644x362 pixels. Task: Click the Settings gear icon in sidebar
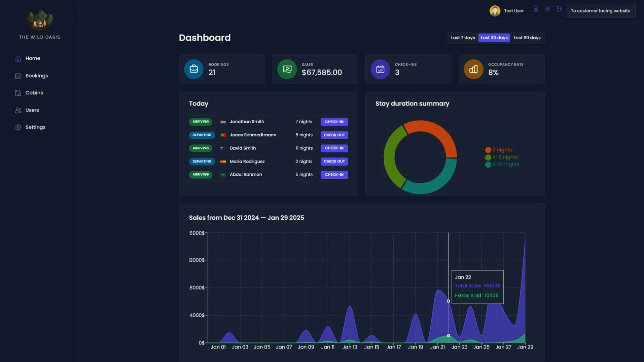point(18,127)
